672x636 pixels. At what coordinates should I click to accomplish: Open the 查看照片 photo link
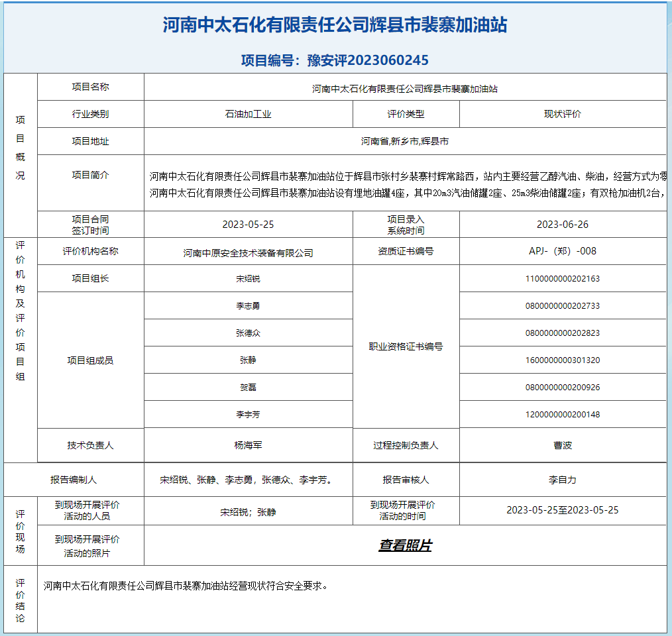405,545
